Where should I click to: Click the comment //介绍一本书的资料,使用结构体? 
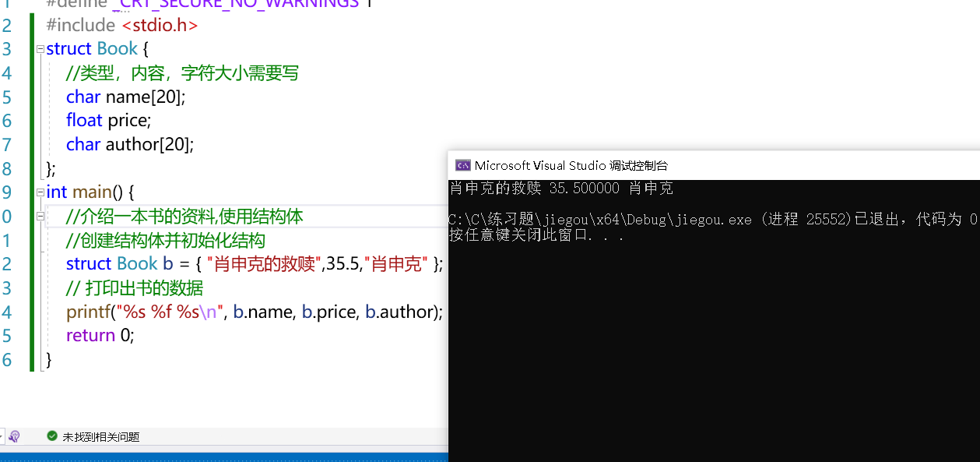[x=184, y=217]
